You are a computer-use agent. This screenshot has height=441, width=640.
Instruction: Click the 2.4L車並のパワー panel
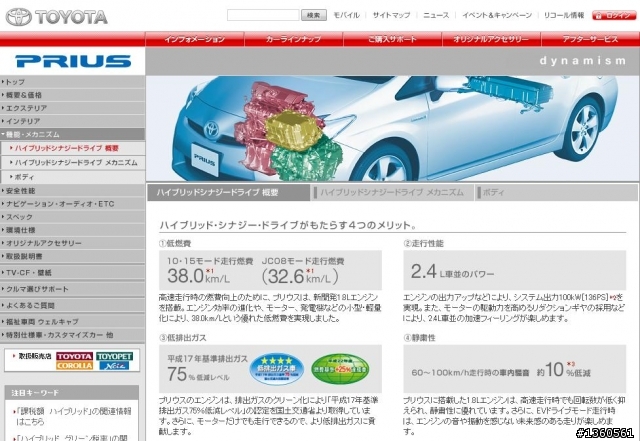coord(514,270)
